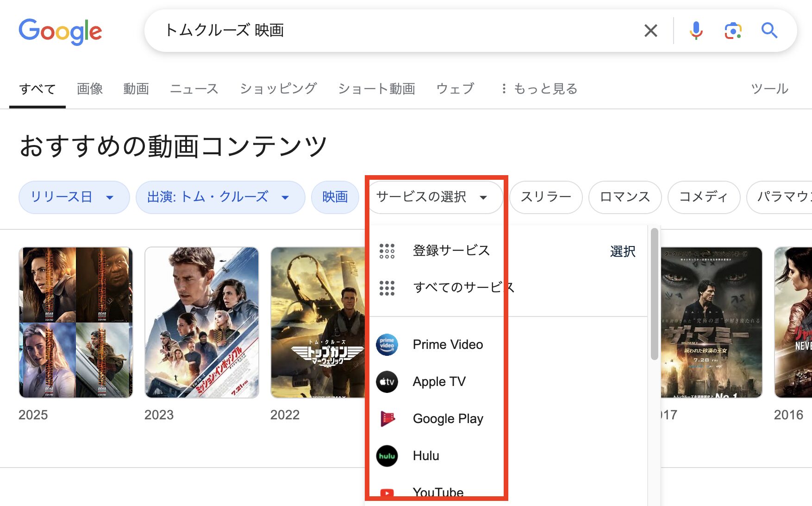Click the 2016 year label
The height and width of the screenshot is (506, 812).
click(x=789, y=415)
